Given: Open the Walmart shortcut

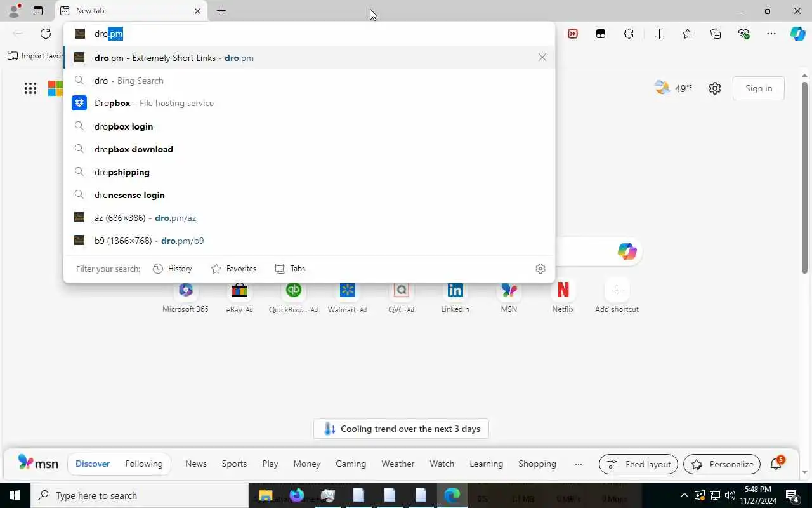Looking at the screenshot, I should click(x=347, y=297).
